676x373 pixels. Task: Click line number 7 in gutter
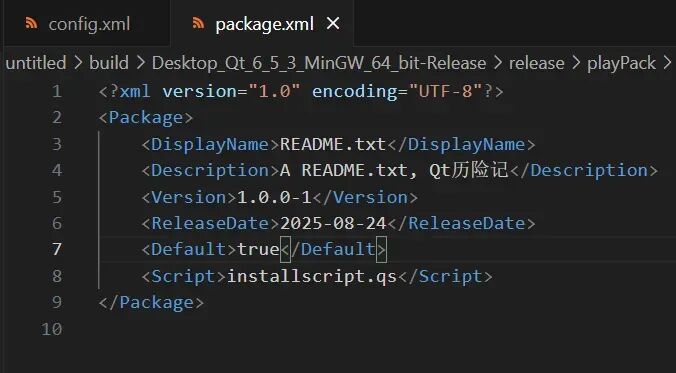(x=57, y=249)
